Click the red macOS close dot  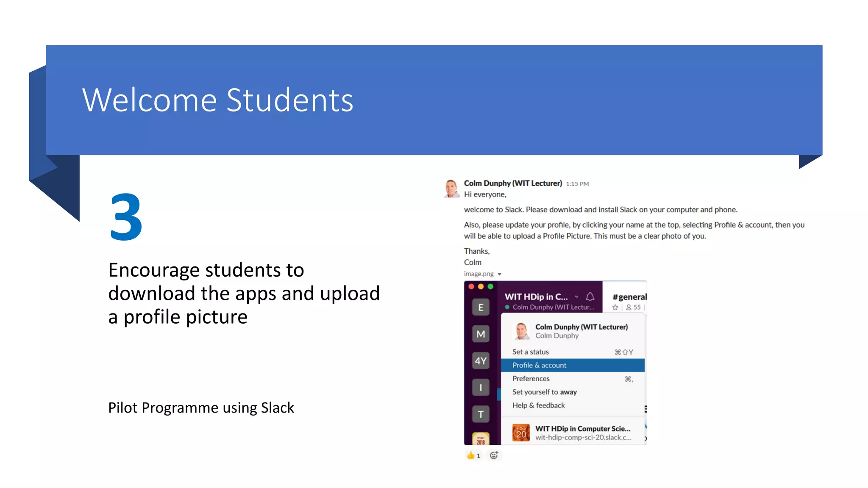pos(471,287)
